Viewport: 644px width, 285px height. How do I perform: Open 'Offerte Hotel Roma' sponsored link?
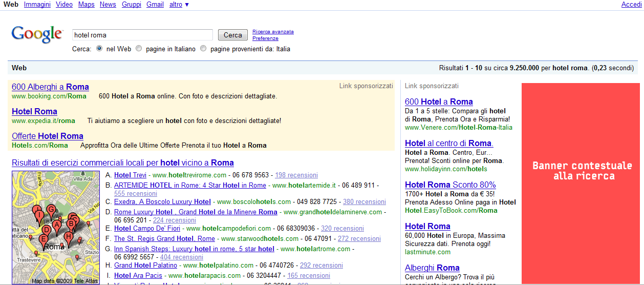pyautogui.click(x=48, y=136)
